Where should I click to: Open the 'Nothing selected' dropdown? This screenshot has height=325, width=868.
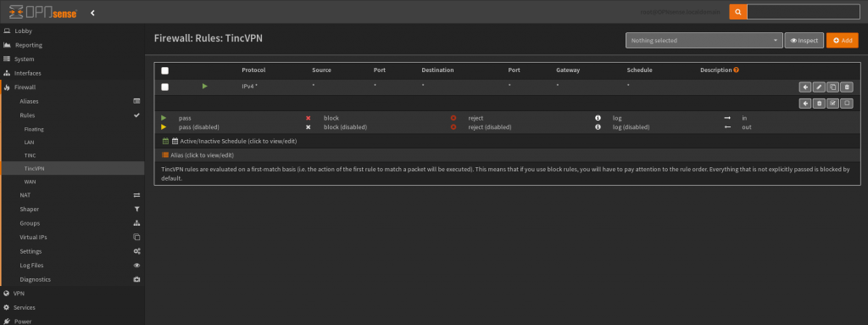click(x=704, y=41)
